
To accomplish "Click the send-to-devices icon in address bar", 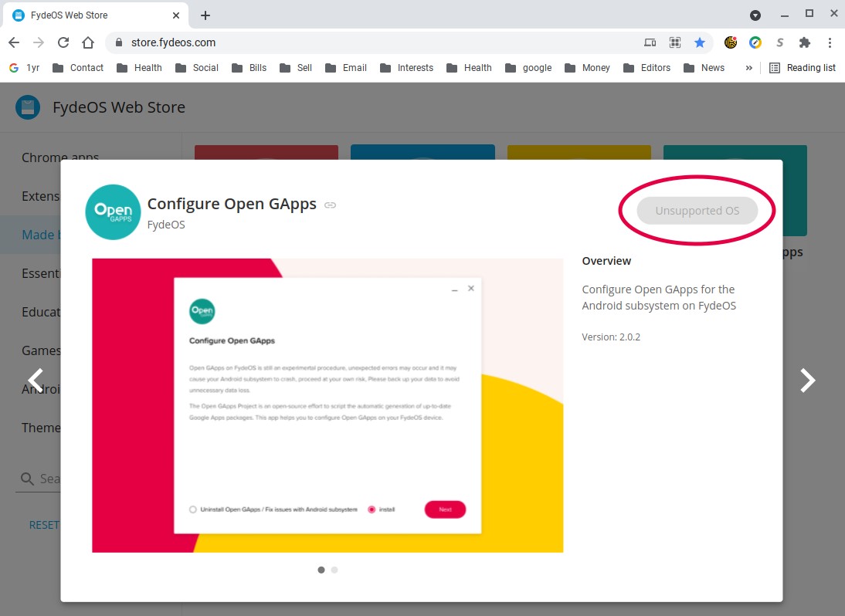I will click(650, 42).
